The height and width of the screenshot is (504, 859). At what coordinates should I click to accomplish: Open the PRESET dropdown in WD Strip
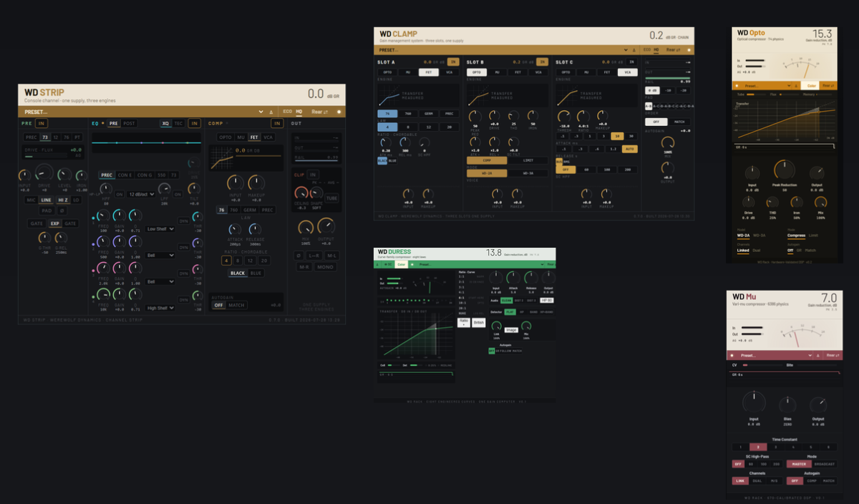(x=143, y=112)
